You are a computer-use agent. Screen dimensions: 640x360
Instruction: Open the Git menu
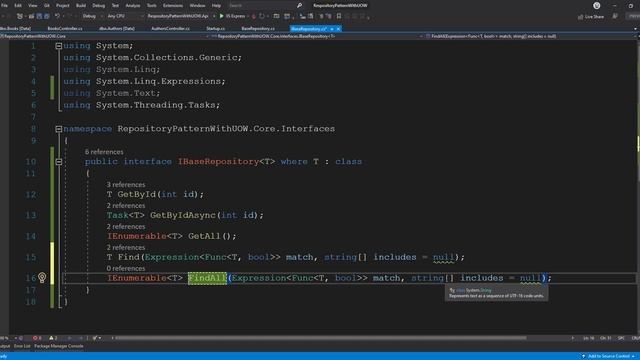coord(47,5)
